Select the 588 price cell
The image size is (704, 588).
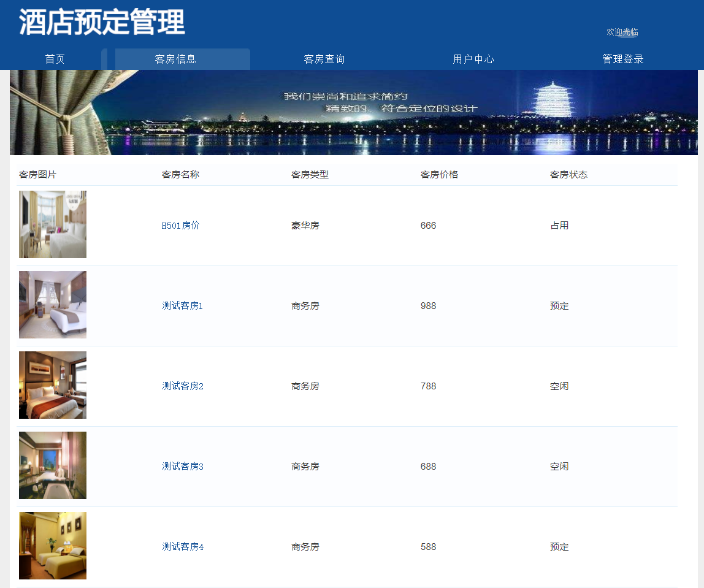[x=428, y=547]
